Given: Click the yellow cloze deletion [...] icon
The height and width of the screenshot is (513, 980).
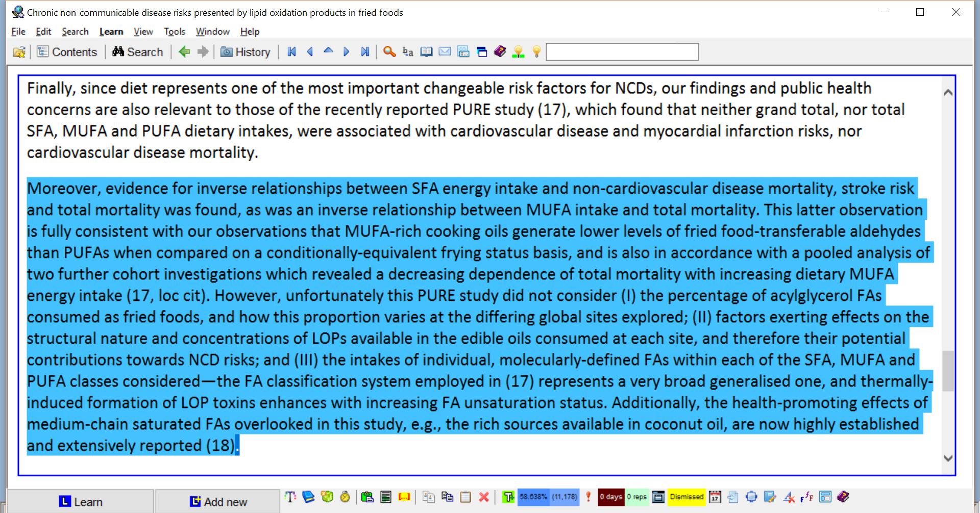Looking at the screenshot, I should click(x=404, y=497).
